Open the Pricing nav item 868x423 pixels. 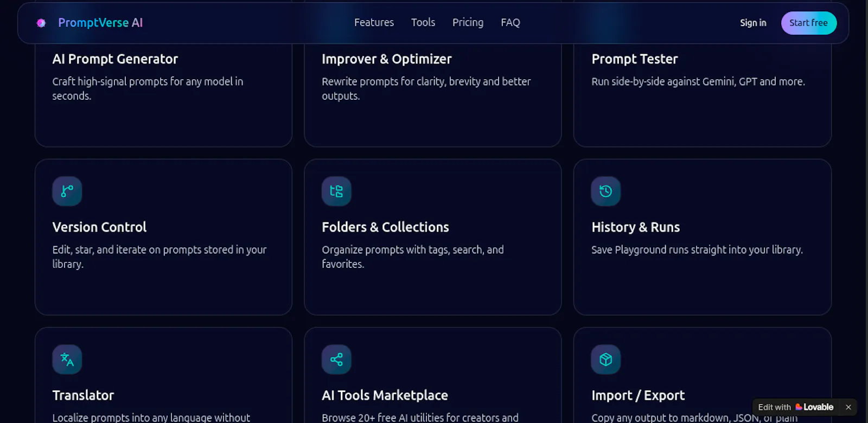468,22
